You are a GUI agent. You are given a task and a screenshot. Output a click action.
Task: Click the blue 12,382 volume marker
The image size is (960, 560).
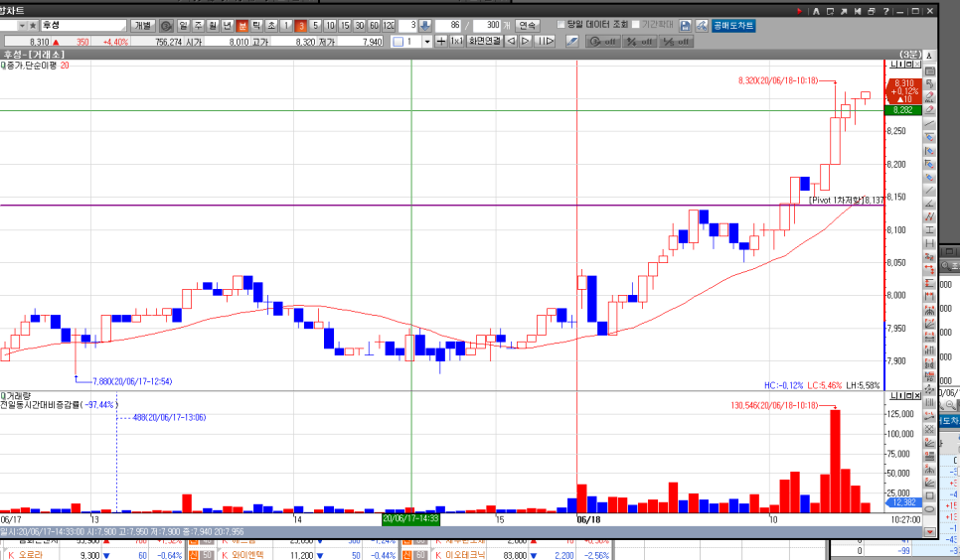[903, 502]
